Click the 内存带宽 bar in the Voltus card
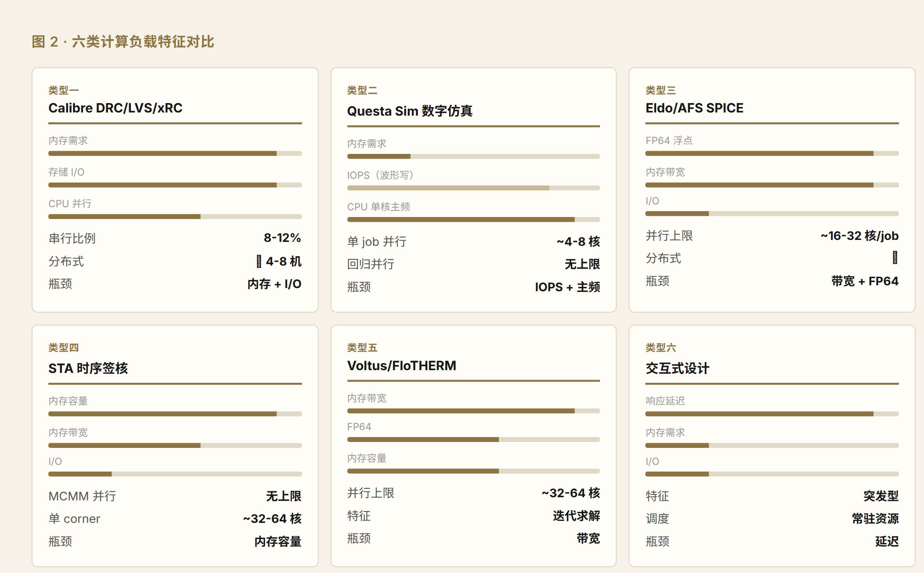Viewport: 924px width, 573px height. tap(473, 411)
